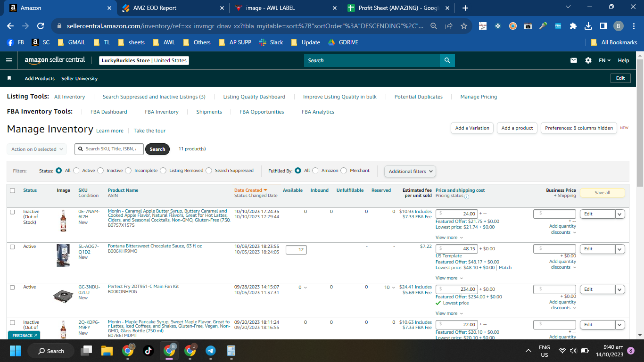Open the FBA extension icon in Chrome toolbar
This screenshot has width=644, height=362.
(558, 26)
